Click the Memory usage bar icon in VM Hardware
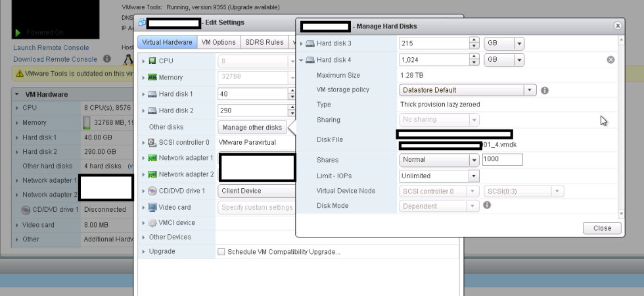 pyautogui.click(x=87, y=122)
